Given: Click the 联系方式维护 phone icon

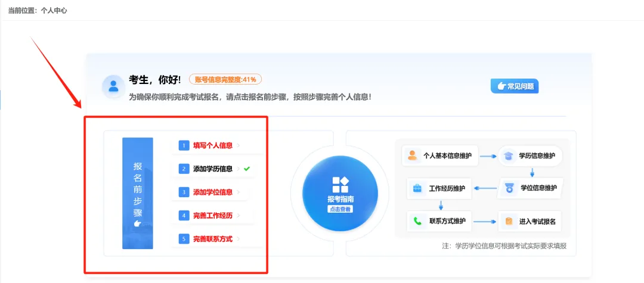Looking at the screenshot, I should coord(417,221).
